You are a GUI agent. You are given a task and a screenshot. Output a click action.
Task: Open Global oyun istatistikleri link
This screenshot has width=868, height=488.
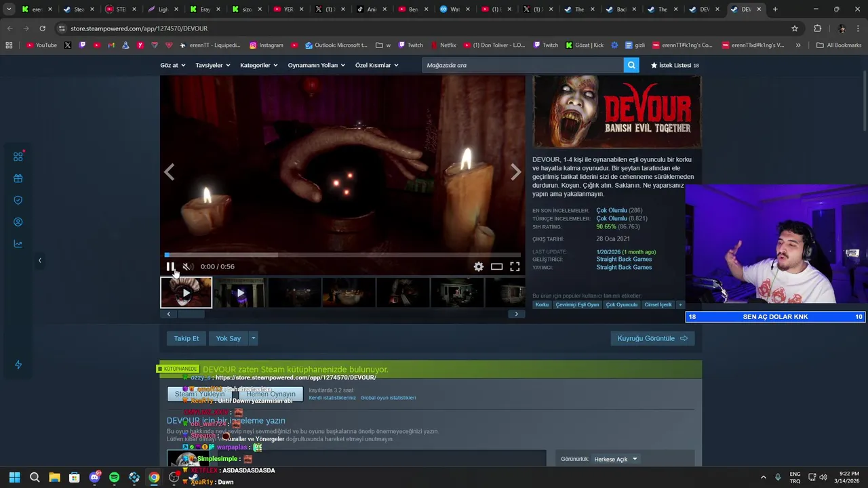tap(388, 398)
